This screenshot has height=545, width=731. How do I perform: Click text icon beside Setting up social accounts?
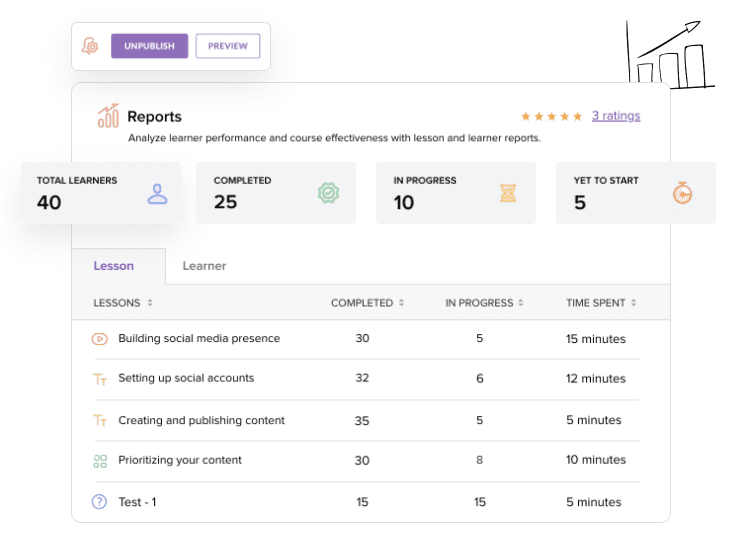click(x=99, y=379)
